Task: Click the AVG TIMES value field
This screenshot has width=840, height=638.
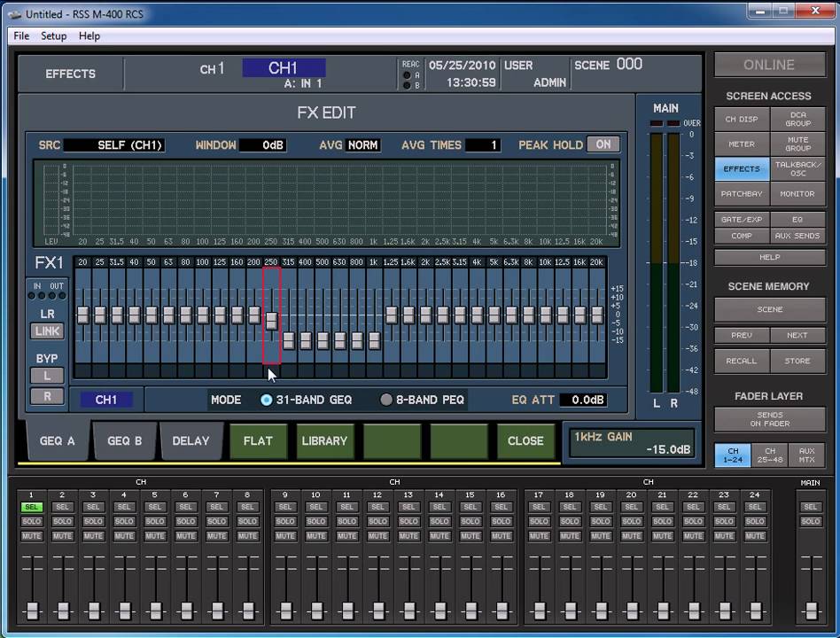Action: pos(483,145)
